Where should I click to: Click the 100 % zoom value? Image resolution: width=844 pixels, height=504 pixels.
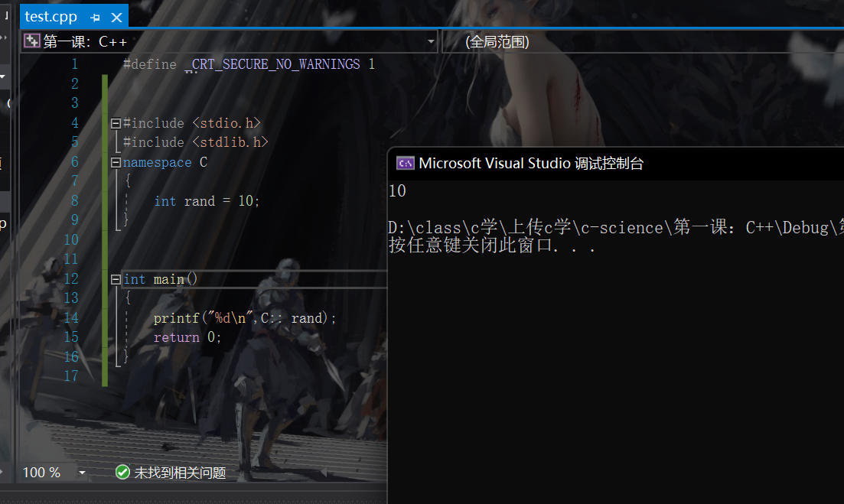point(41,473)
